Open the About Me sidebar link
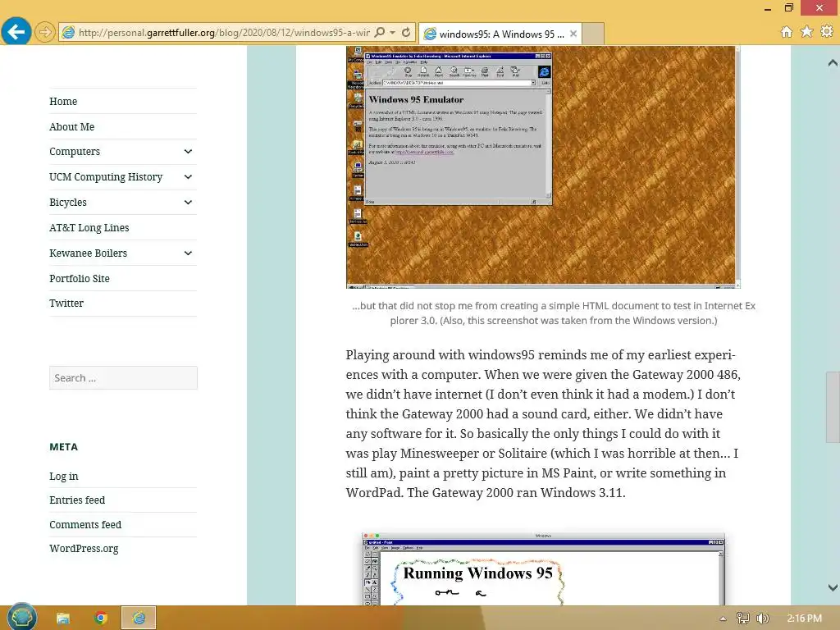840x630 pixels. point(72,127)
